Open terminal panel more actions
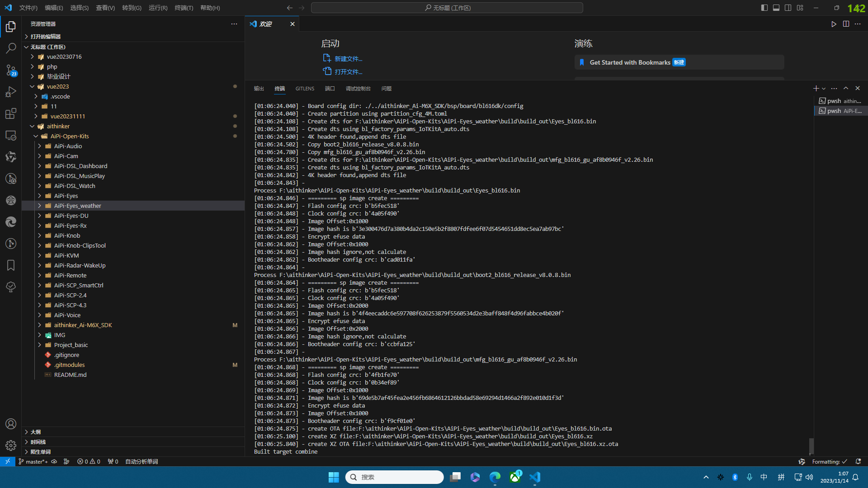This screenshot has width=868, height=488. point(834,89)
